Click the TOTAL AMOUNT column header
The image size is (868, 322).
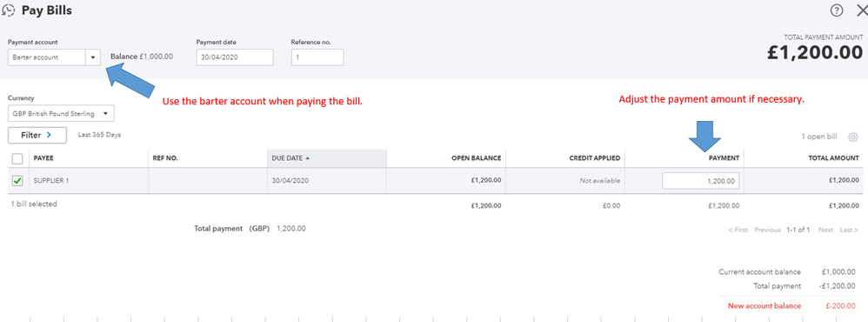click(833, 158)
